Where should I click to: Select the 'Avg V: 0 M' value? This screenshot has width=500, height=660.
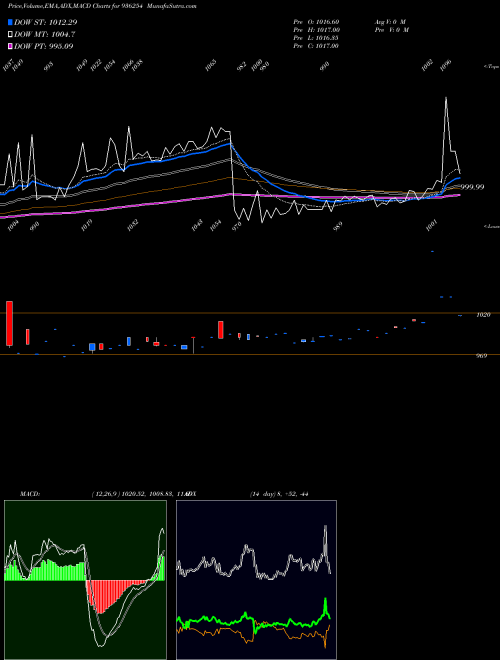pyautogui.click(x=390, y=22)
